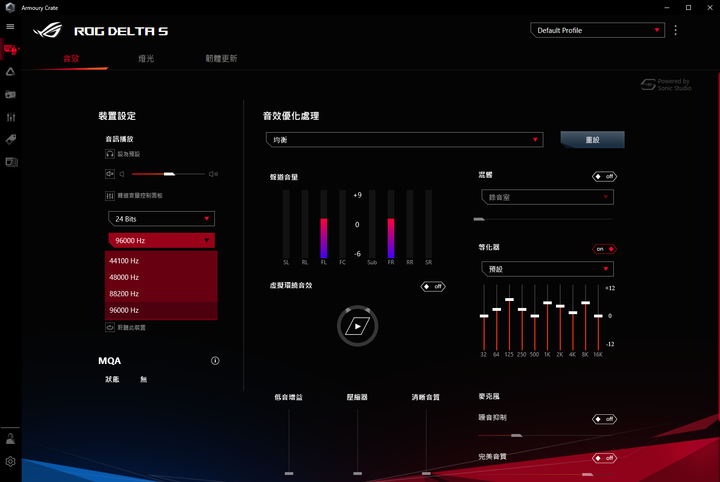
Task: Click the FR channel volume bar
Action: click(x=391, y=224)
